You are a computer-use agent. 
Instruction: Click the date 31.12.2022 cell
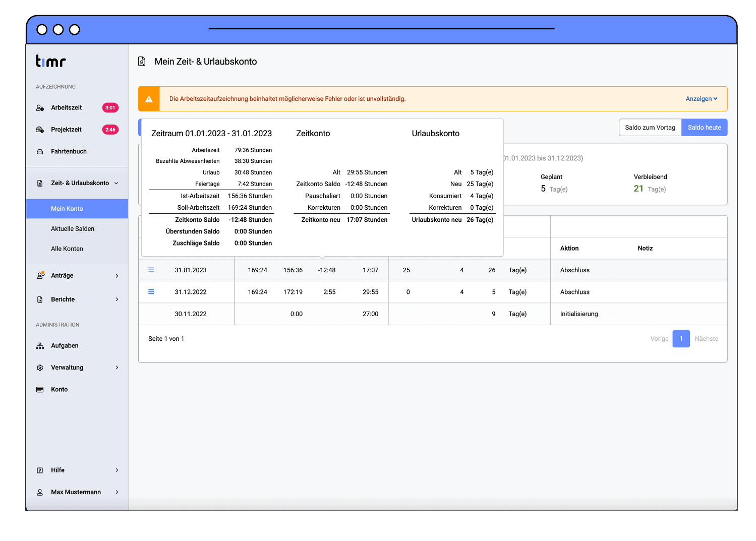(x=191, y=292)
